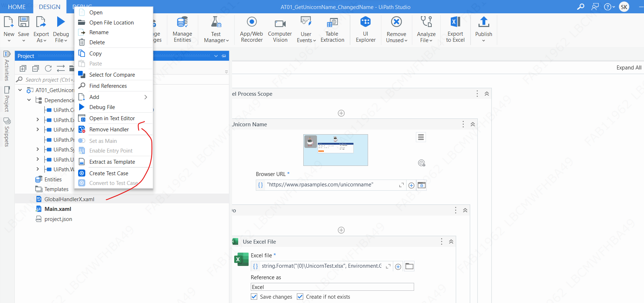Launch the App/Web Recorder

pos(252,29)
